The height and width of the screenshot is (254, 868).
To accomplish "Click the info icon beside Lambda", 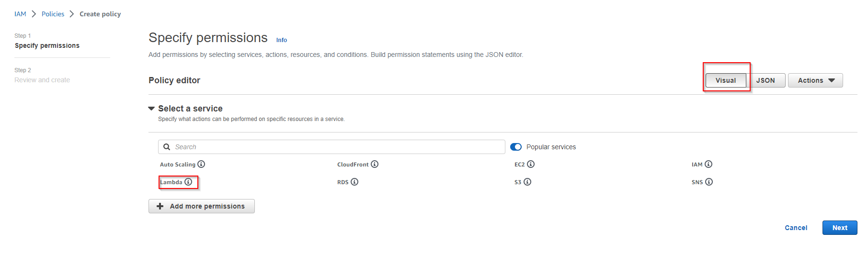I will click(x=188, y=182).
